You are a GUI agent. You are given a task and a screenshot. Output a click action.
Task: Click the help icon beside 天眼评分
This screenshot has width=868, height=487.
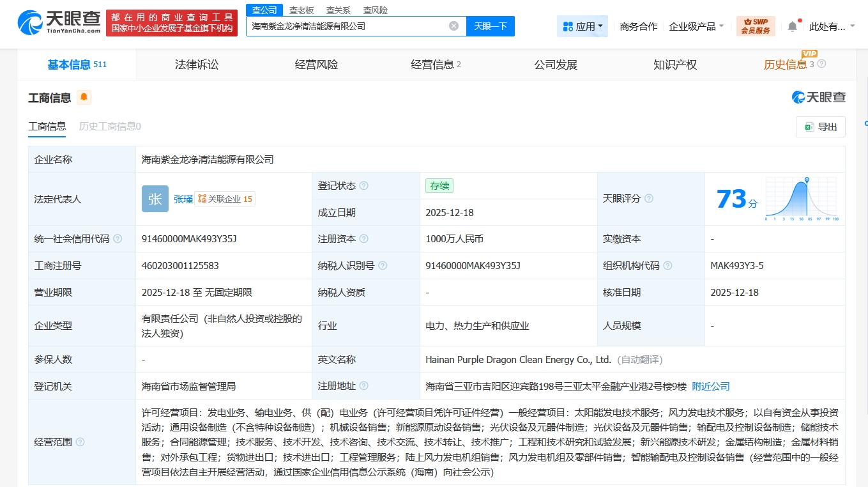[x=649, y=199]
